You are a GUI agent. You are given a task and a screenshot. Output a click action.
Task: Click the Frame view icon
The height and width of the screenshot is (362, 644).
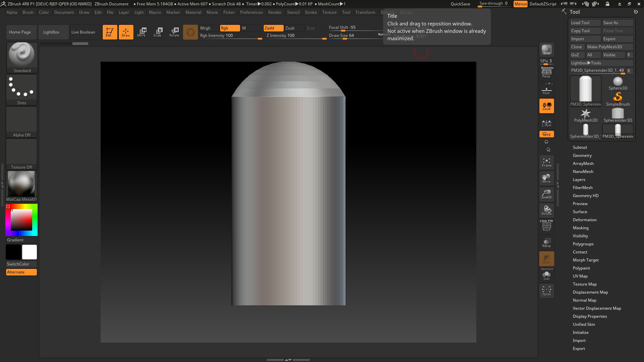pyautogui.click(x=546, y=162)
